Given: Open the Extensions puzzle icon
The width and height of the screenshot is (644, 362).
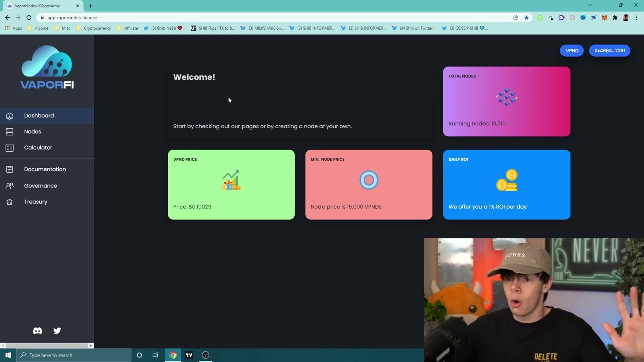Looking at the screenshot, I should (615, 18).
